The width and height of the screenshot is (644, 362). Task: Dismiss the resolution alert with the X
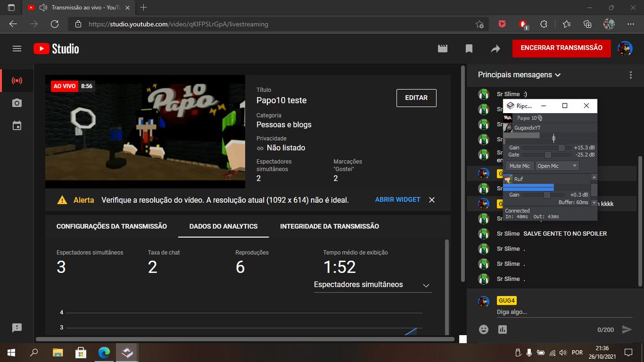click(431, 200)
